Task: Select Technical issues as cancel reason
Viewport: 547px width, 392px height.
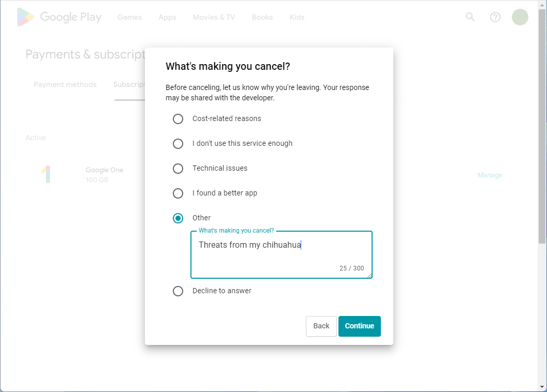Action: (178, 168)
